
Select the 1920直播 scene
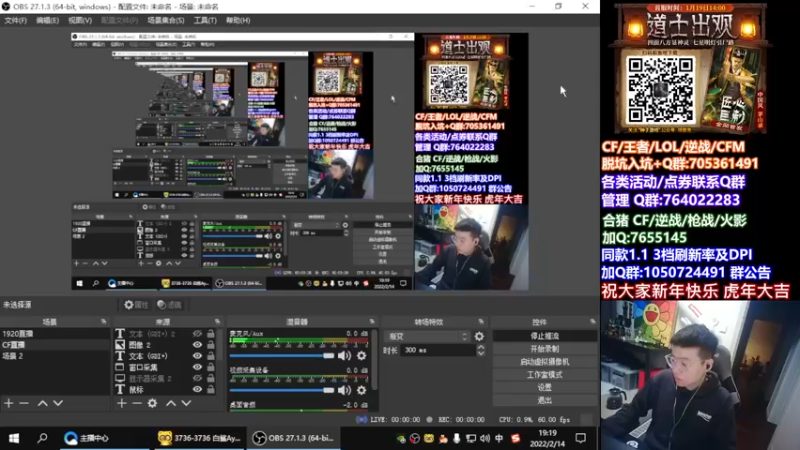(55, 334)
